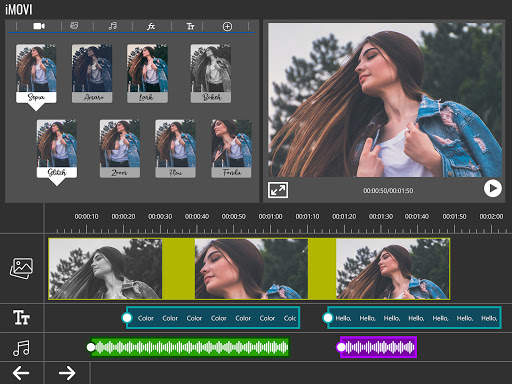This screenshot has height=384, width=512.
Task: Jump to 00:02:00 on ruler
Action: (491, 217)
